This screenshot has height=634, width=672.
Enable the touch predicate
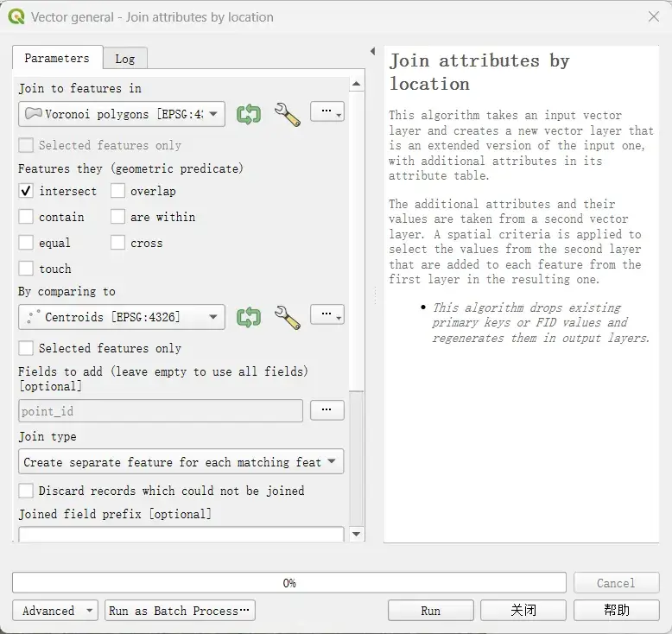26,269
